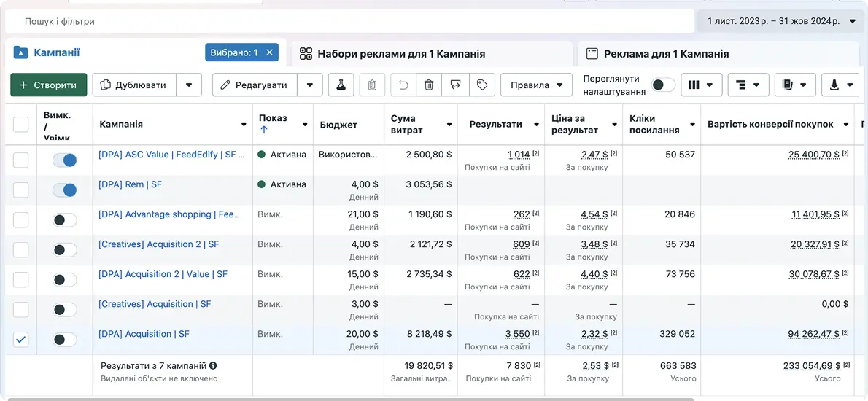Open the [Creatives] Acquisition 2 | SF campaign link
Image resolution: width=868 pixels, height=401 pixels.
click(x=158, y=244)
